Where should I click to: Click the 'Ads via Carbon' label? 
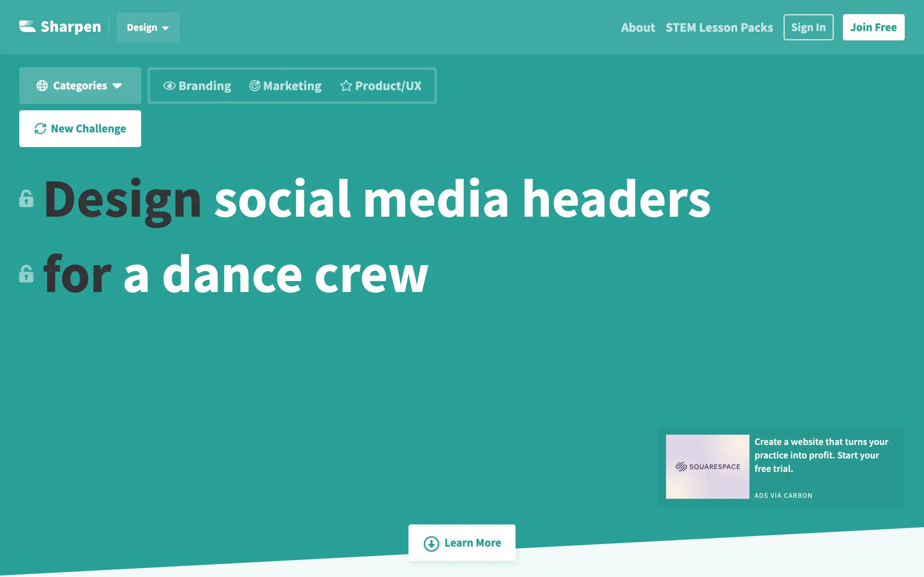click(x=783, y=495)
